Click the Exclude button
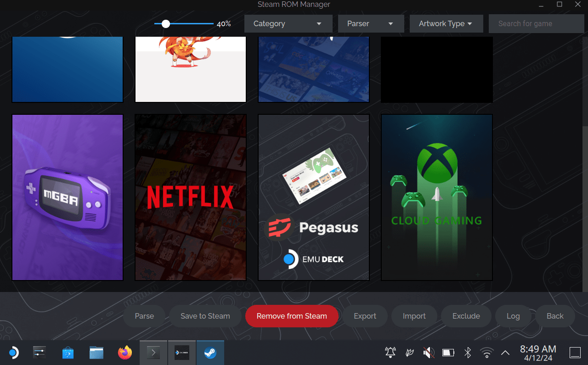 466,316
